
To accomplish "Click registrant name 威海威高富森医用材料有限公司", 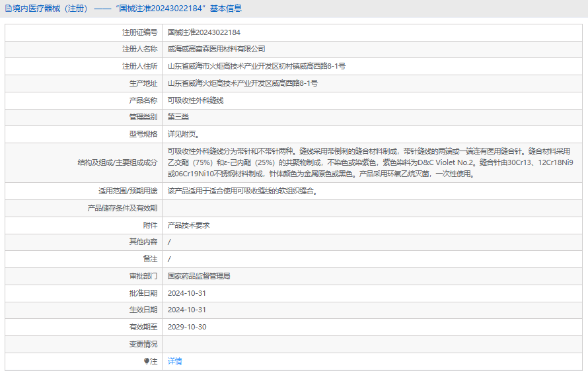I will pos(216,50).
